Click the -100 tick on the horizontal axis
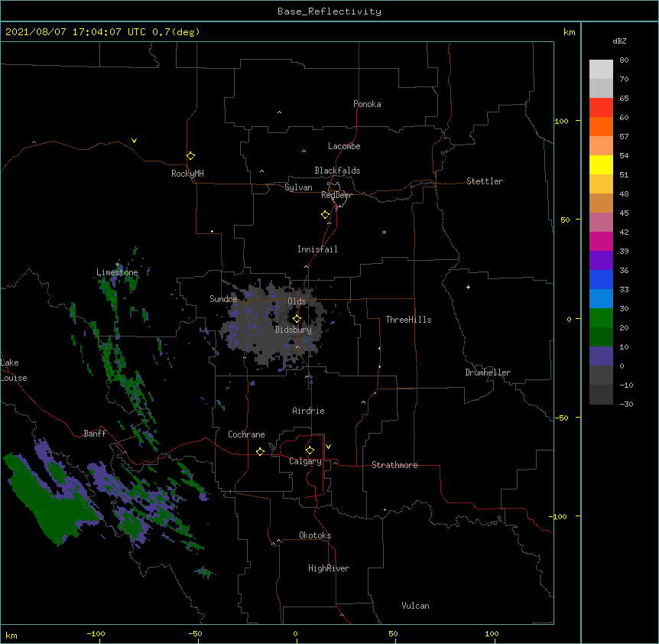The width and height of the screenshot is (659, 644). tap(96, 633)
